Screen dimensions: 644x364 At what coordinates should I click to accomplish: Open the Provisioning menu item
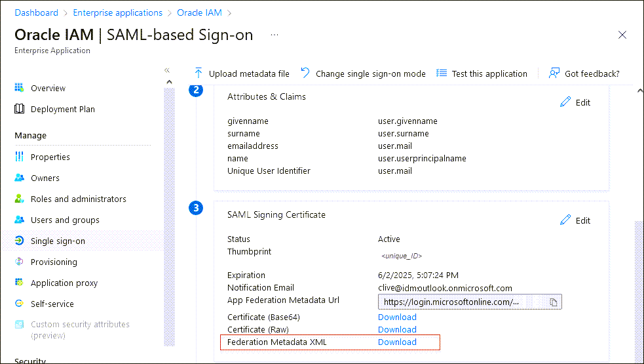point(54,262)
